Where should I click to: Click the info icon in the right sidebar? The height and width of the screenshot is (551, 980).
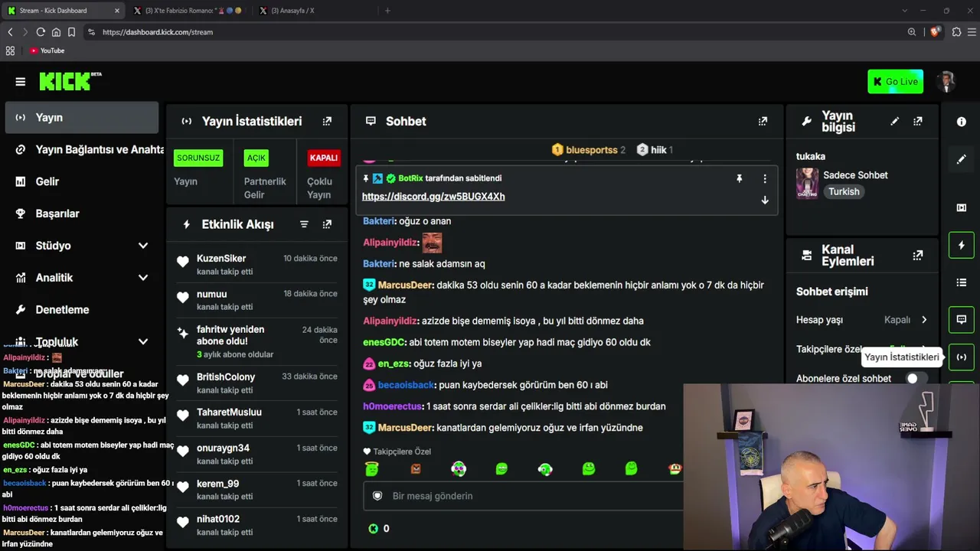click(962, 122)
